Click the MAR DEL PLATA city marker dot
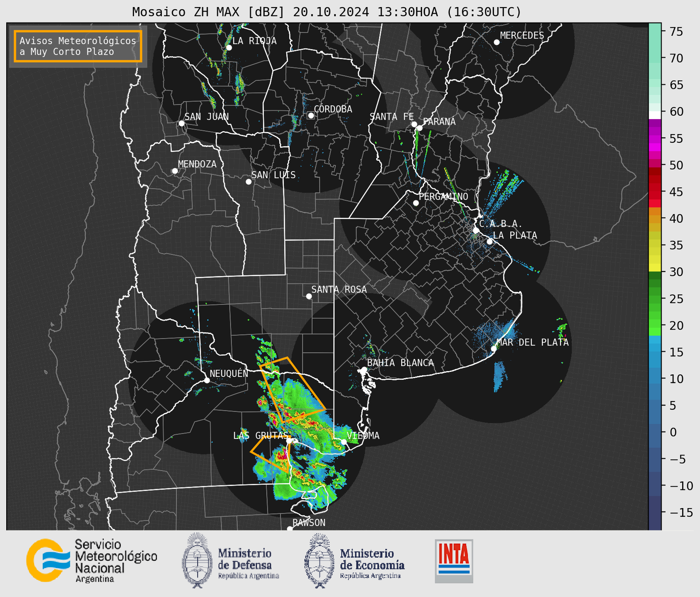Image resolution: width=700 pixels, height=597 pixels. click(x=494, y=349)
